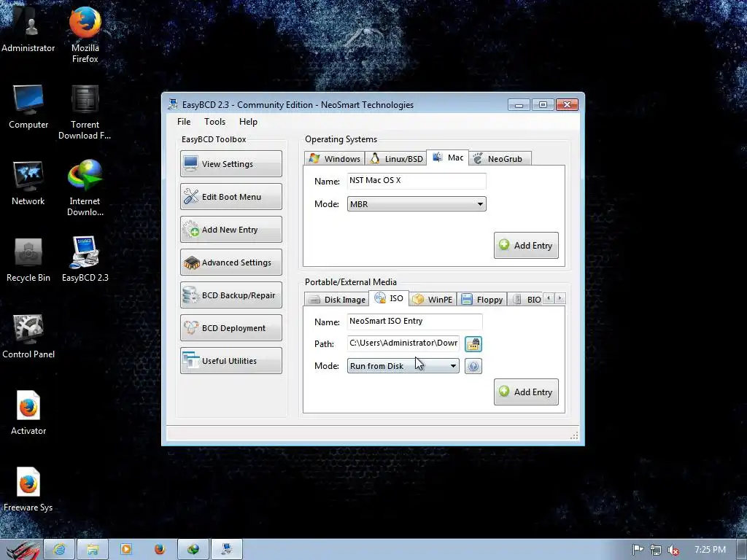Open Useful Utilities section
This screenshot has width=747, height=560.
click(231, 361)
